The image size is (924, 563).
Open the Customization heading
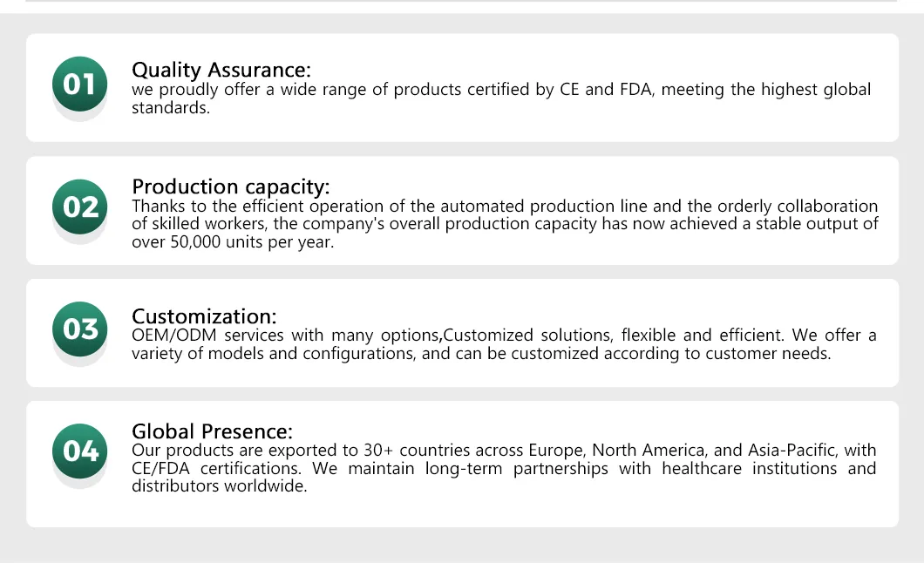point(204,316)
